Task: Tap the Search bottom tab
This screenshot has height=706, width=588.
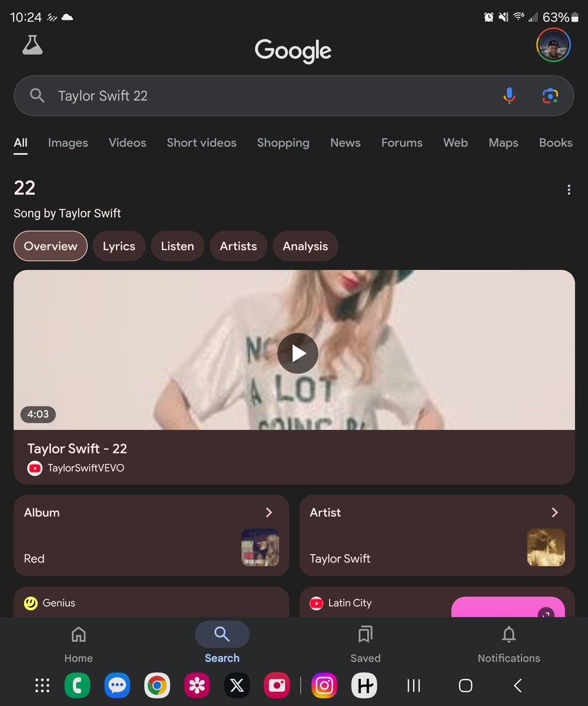Action: click(x=222, y=644)
